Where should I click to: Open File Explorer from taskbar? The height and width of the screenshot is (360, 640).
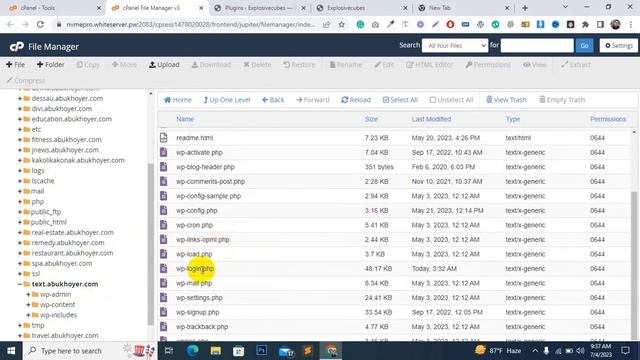pos(216,351)
